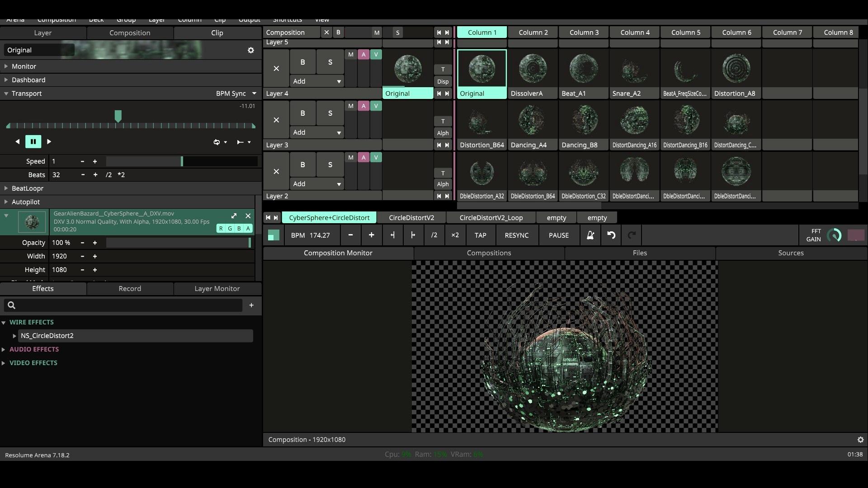Screen dimensions: 868x488
Task: Toggle the G channel of the clip
Action: (x=230, y=229)
